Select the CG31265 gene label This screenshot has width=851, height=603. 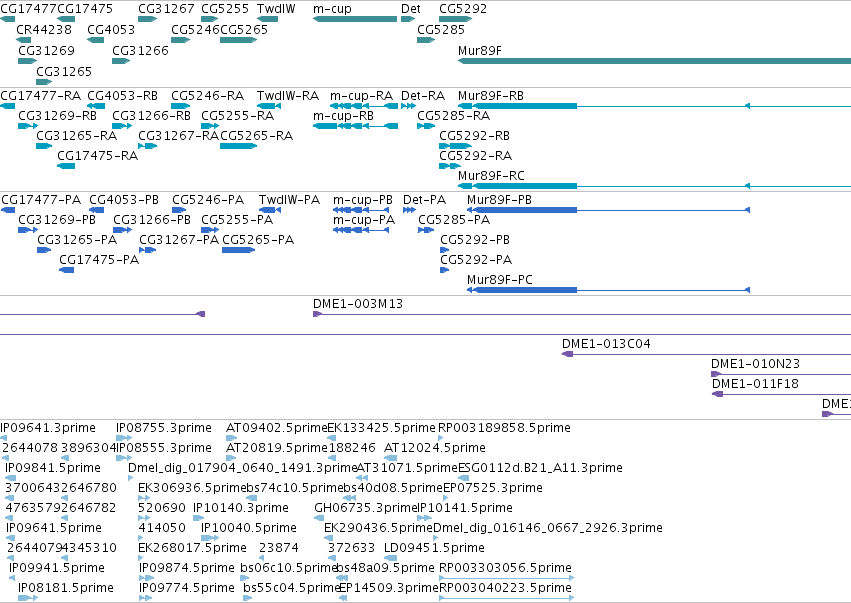point(64,71)
